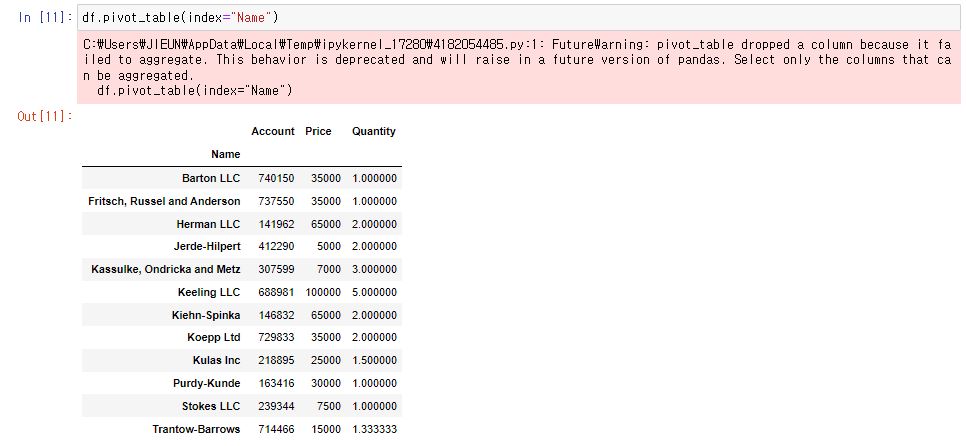Click Account value 737550
The width and height of the screenshot is (966, 446).
(276, 201)
